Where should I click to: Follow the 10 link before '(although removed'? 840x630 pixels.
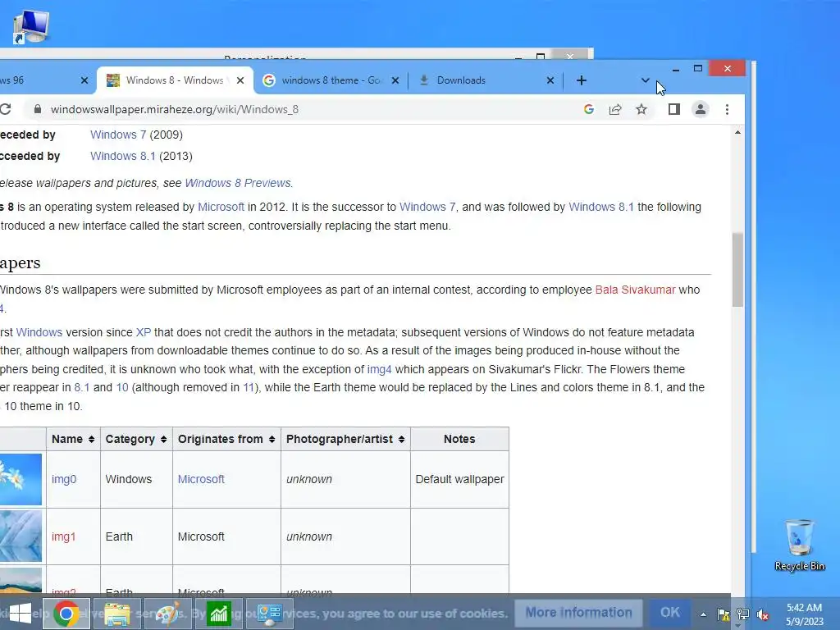[122, 388]
